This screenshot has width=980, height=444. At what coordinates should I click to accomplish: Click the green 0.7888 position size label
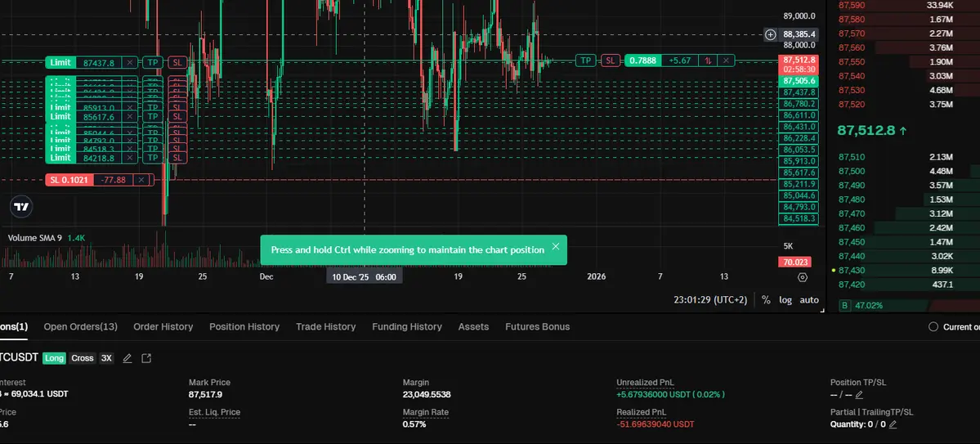coord(643,61)
